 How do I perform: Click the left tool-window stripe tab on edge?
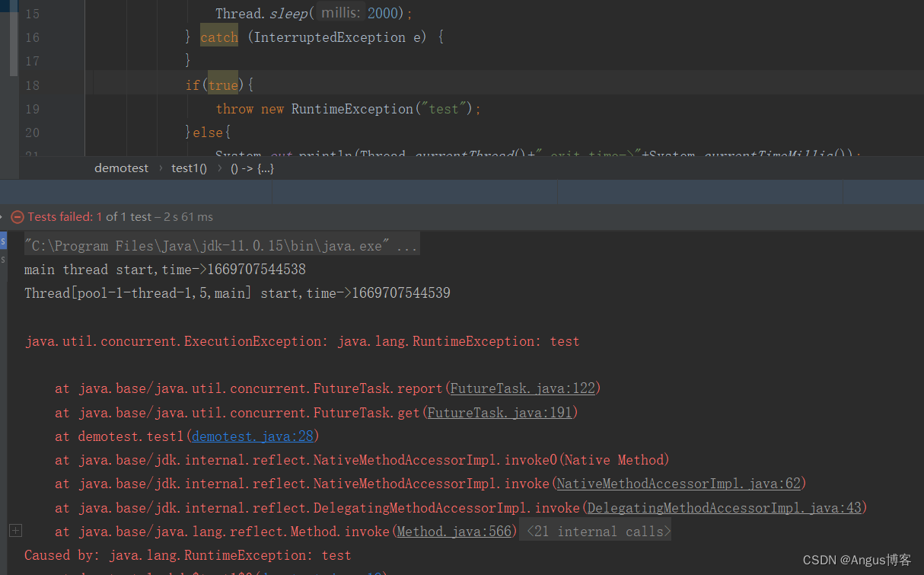4,244
